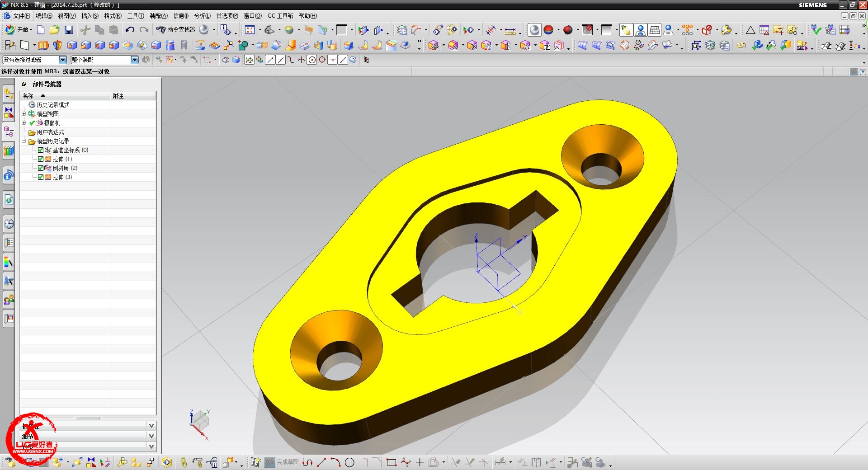The image size is (868, 470).
Task: Expand the first collapsed panel under navigator
Action: point(151,426)
